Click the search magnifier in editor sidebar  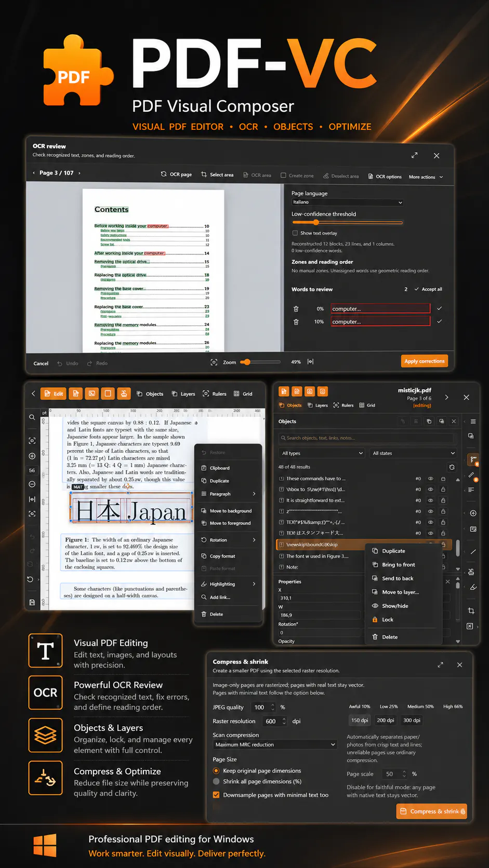click(32, 417)
